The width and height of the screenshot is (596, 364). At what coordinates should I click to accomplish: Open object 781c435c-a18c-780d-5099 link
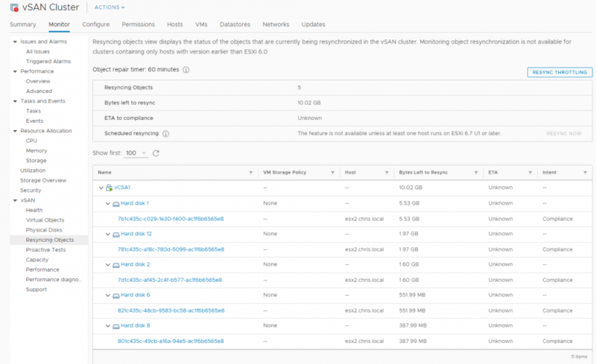[x=171, y=249]
